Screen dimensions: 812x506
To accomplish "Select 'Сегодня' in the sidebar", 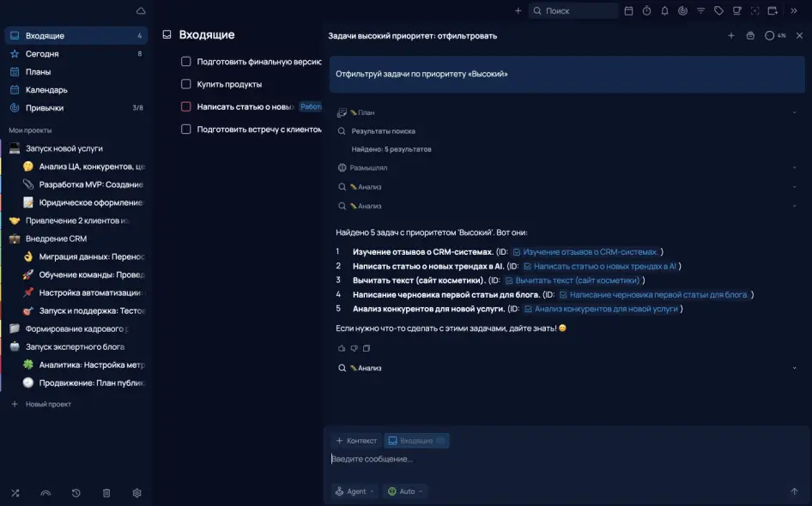I will (42, 54).
